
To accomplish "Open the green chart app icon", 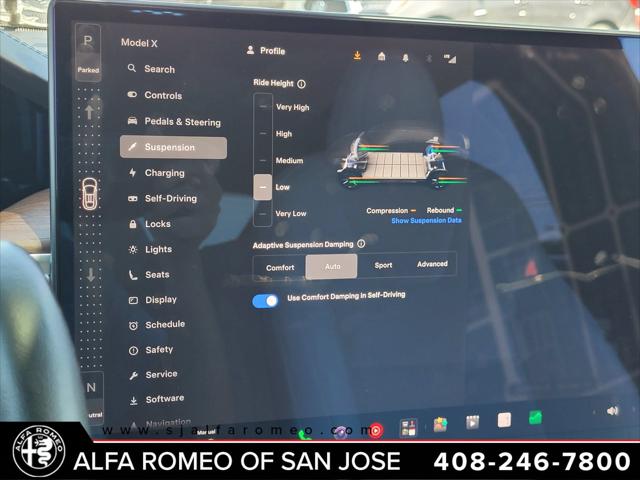I will [535, 418].
